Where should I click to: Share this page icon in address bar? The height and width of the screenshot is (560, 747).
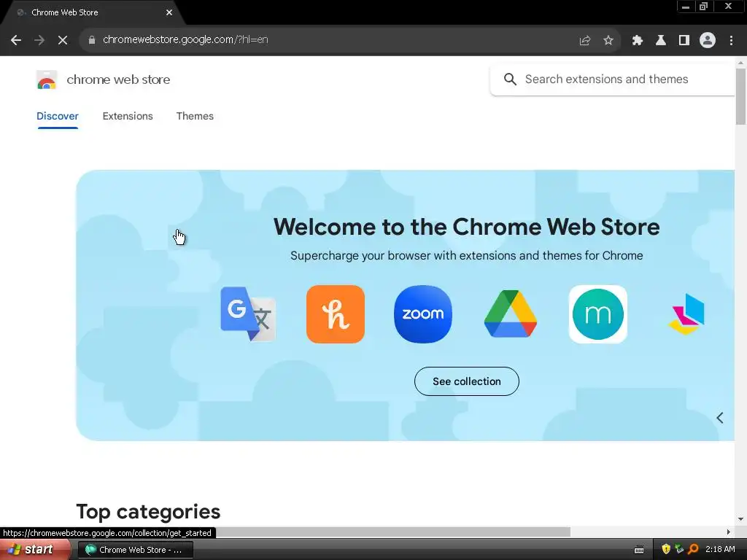click(x=584, y=41)
